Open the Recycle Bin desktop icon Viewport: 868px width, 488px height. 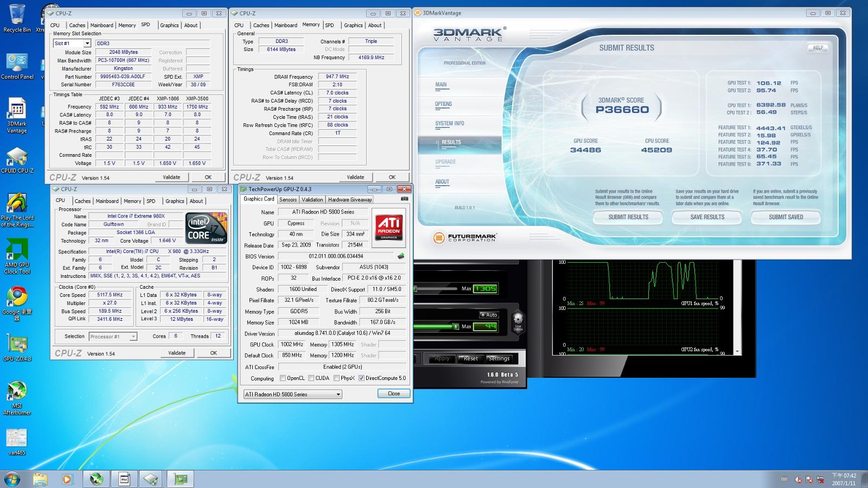17,17
